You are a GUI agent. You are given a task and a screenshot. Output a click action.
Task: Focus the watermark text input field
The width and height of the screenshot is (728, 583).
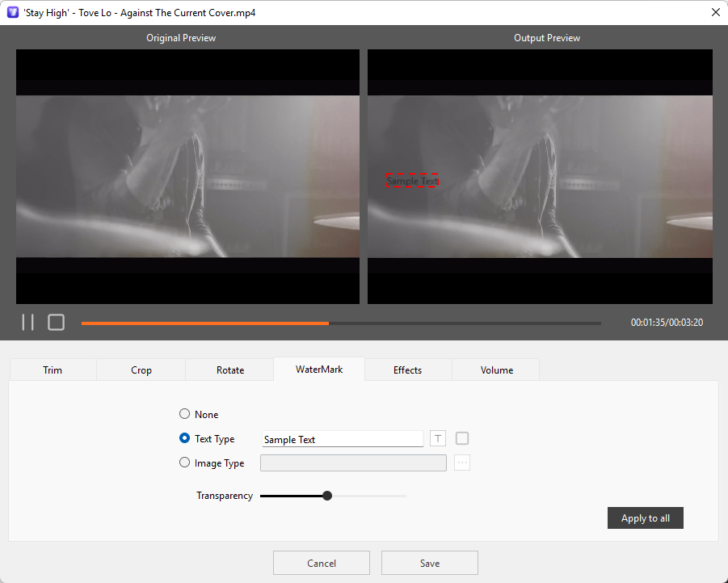343,439
